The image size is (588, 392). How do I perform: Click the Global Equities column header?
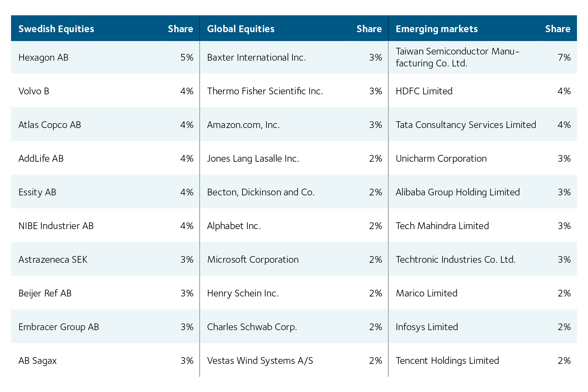[x=241, y=29]
